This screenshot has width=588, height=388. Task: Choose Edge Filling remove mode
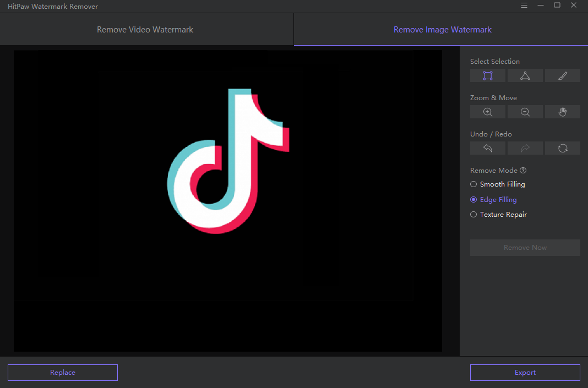[493, 199]
